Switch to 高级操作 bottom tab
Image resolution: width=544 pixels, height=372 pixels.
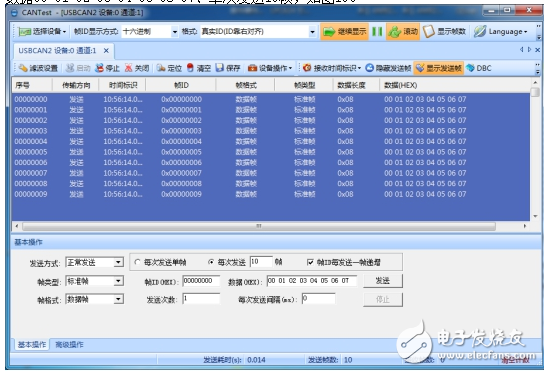pyautogui.click(x=69, y=345)
